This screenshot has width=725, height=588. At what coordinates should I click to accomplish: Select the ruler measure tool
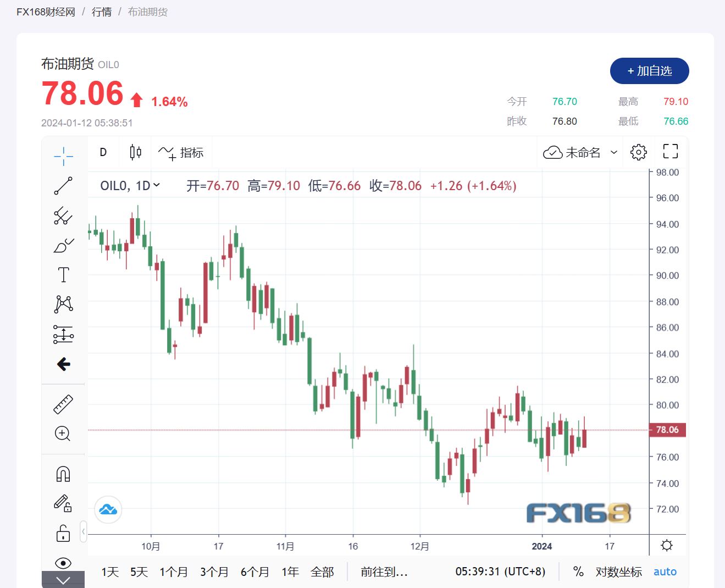click(x=63, y=404)
